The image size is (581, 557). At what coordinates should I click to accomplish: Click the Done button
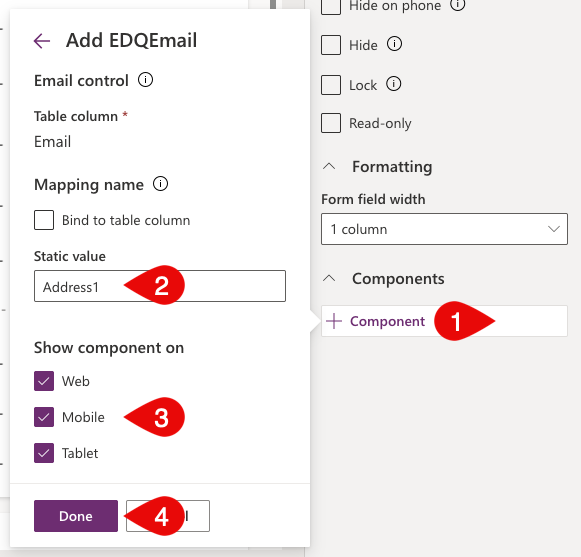pos(76,516)
